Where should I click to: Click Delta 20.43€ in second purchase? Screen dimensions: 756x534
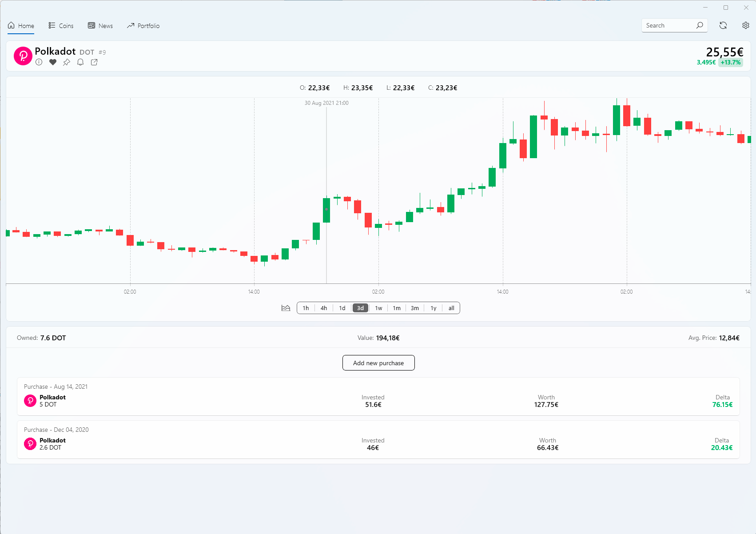coord(722,448)
